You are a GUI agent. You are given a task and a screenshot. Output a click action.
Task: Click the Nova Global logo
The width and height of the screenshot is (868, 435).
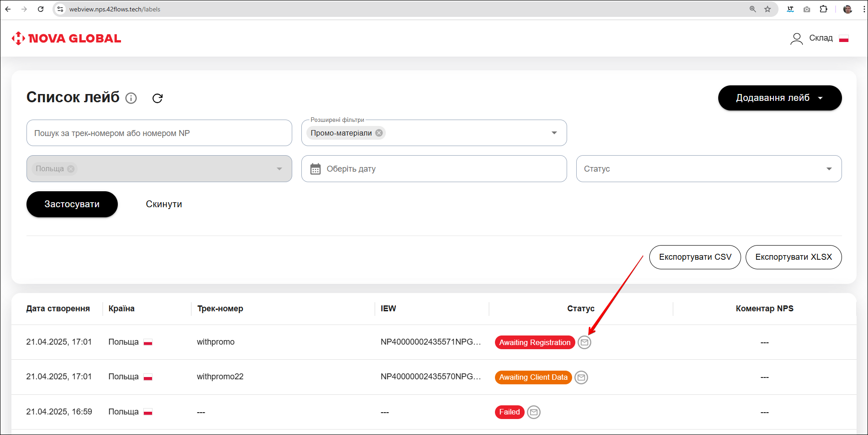click(67, 38)
